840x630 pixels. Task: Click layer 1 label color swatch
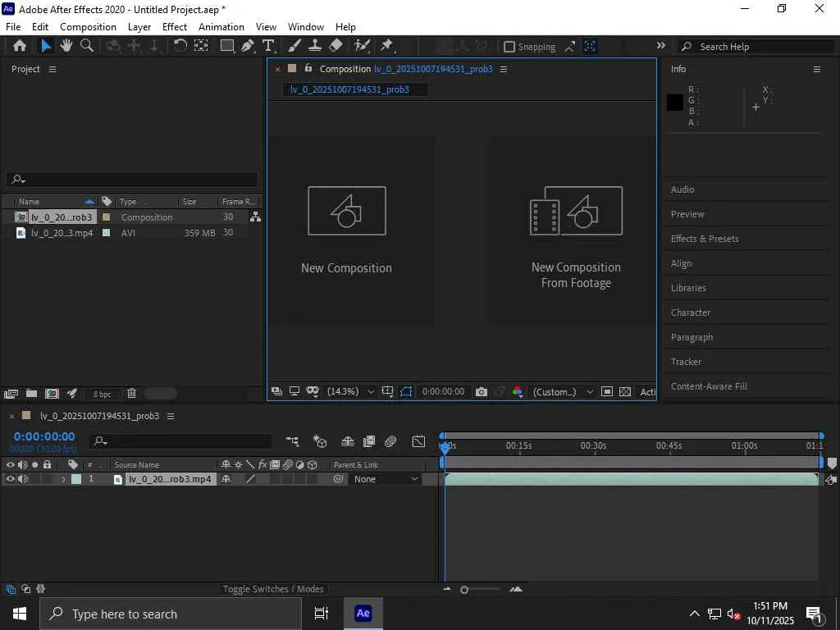76,479
